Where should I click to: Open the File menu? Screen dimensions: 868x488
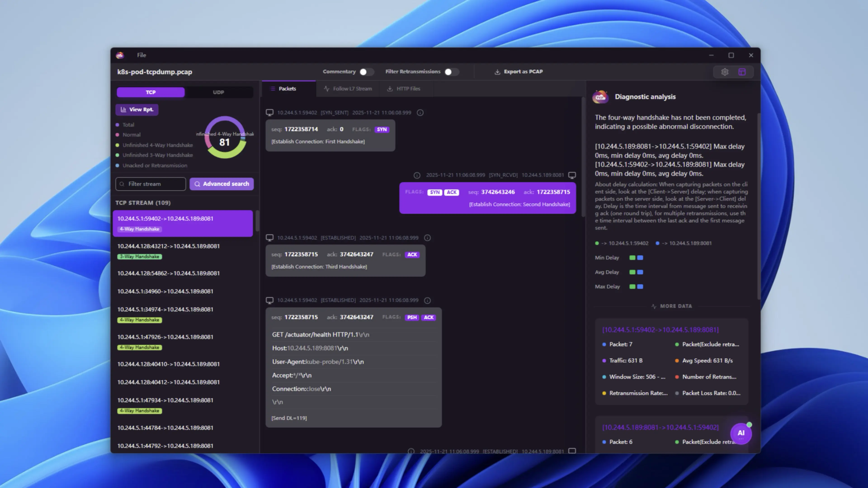[142, 55]
